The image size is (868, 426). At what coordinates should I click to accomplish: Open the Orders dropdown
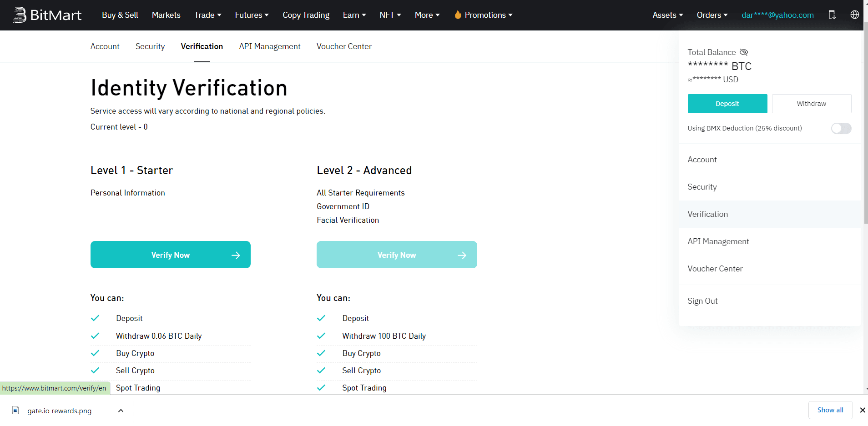point(712,15)
